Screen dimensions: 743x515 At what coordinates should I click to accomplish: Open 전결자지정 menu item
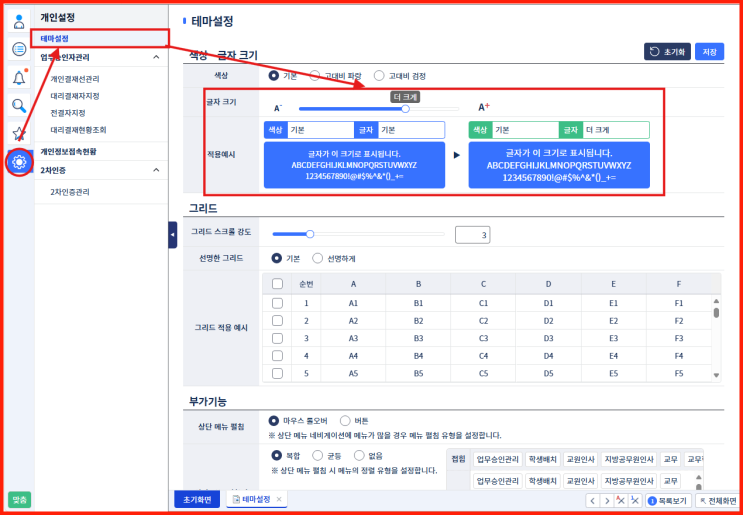click(68, 113)
